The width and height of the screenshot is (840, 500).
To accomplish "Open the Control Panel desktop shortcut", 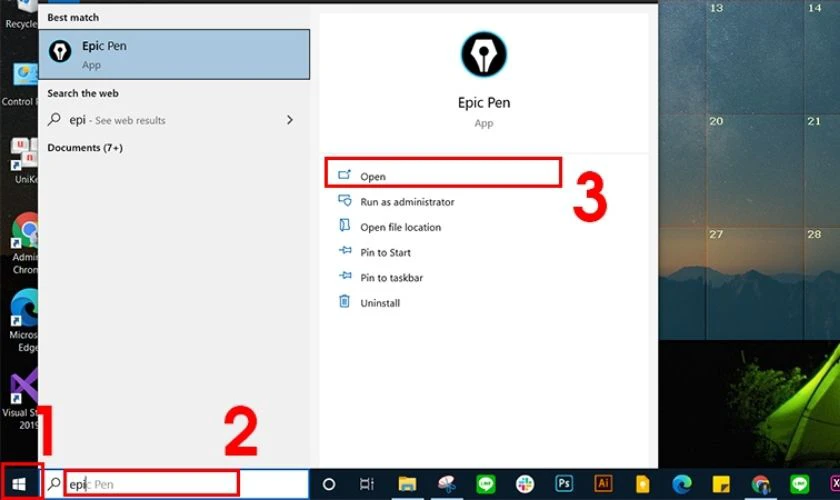I will [19, 85].
